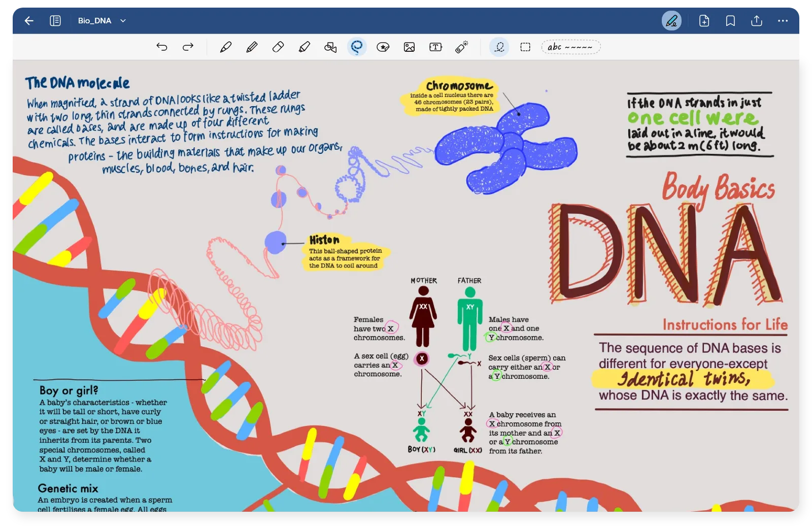Select the Image insert tool
The height and width of the screenshot is (528, 812).
[409, 47]
